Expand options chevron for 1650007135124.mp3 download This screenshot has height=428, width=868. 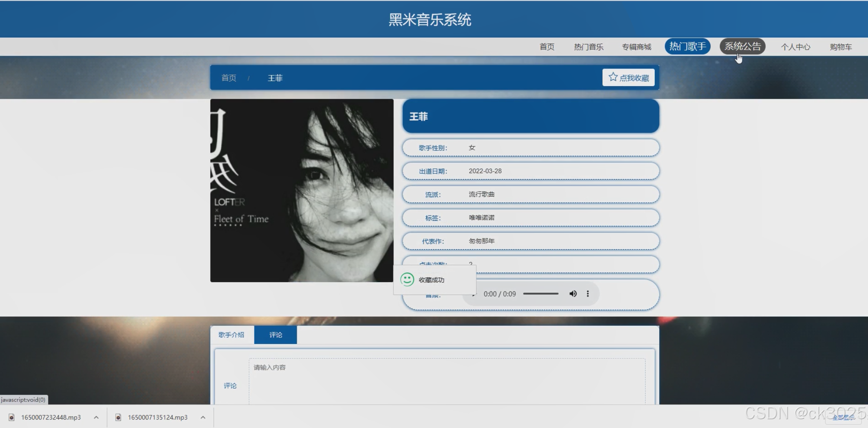click(x=203, y=417)
